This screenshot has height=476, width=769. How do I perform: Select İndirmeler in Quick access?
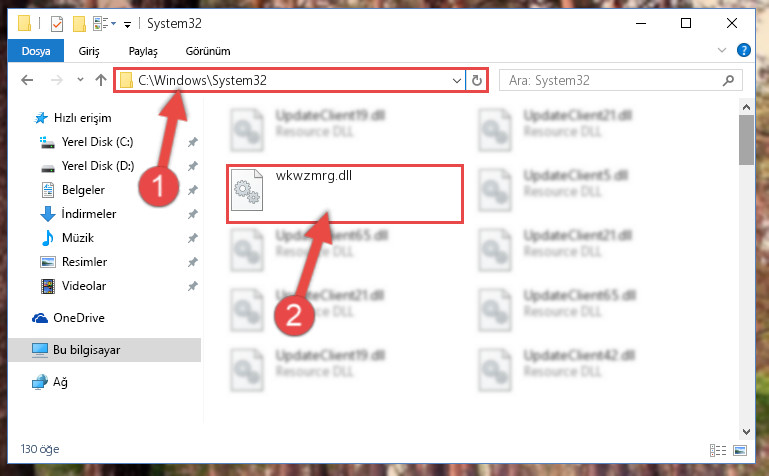point(89,214)
